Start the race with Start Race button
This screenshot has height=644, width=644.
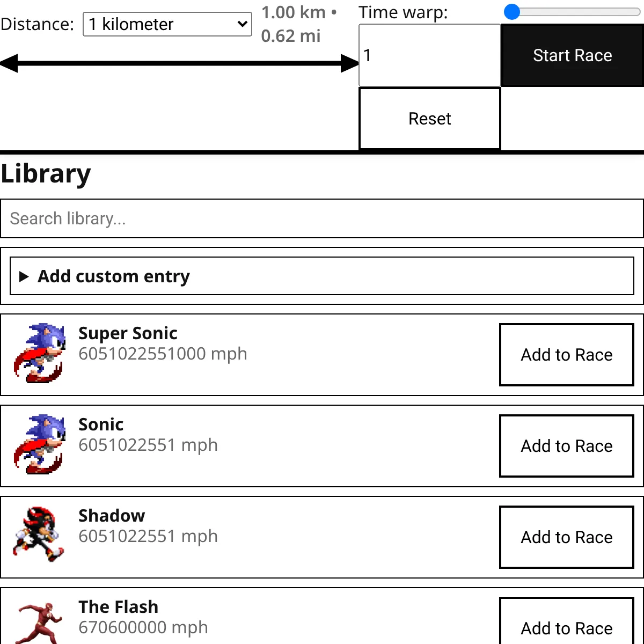coord(573,55)
